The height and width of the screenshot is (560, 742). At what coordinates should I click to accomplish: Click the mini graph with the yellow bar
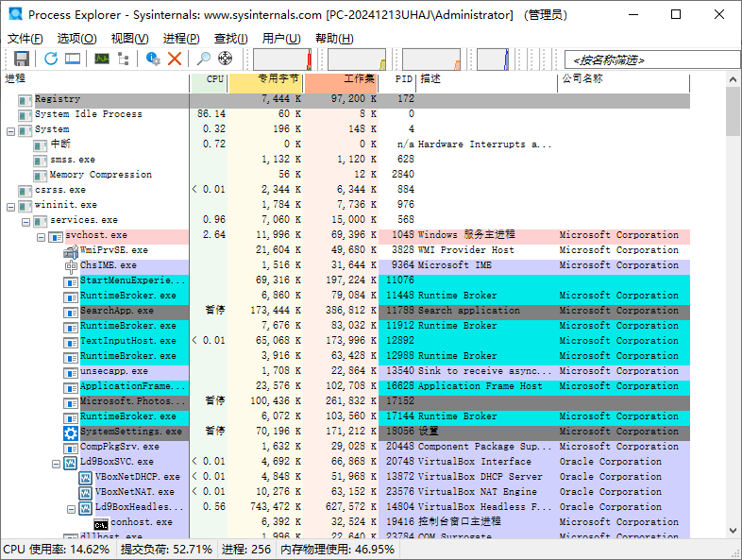point(357,59)
